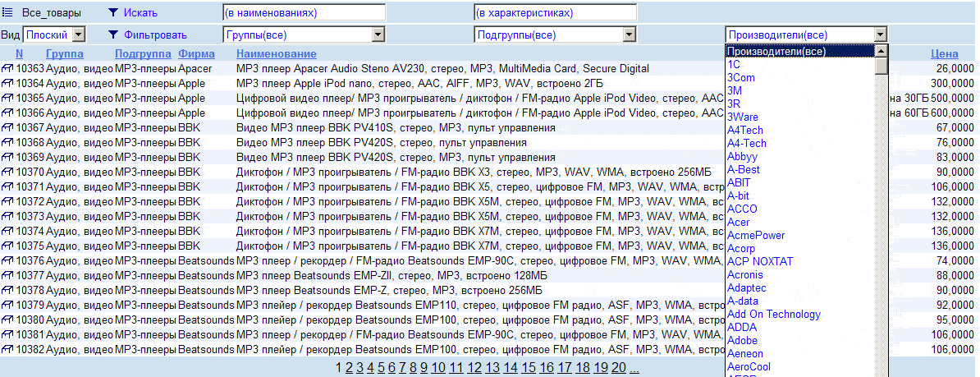Click the Фильтровать filter link
The width and height of the screenshot is (980, 377).
155,35
